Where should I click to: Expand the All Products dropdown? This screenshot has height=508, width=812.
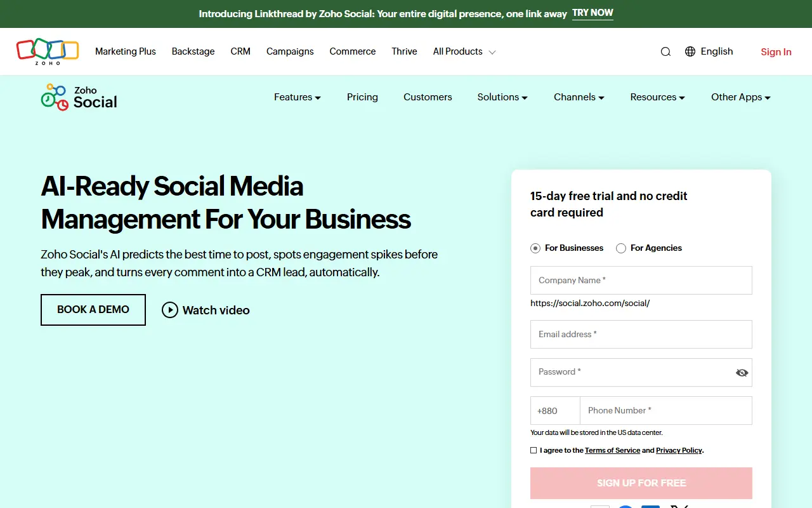tap(464, 51)
